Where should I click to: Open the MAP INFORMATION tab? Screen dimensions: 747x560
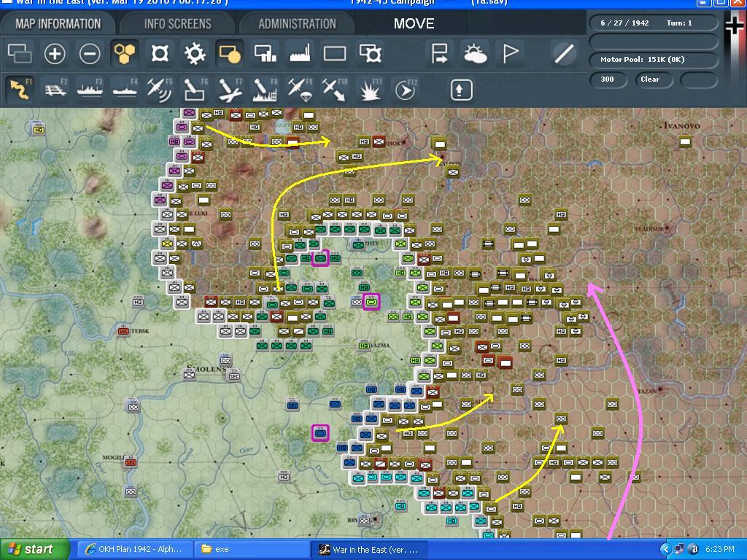point(58,24)
